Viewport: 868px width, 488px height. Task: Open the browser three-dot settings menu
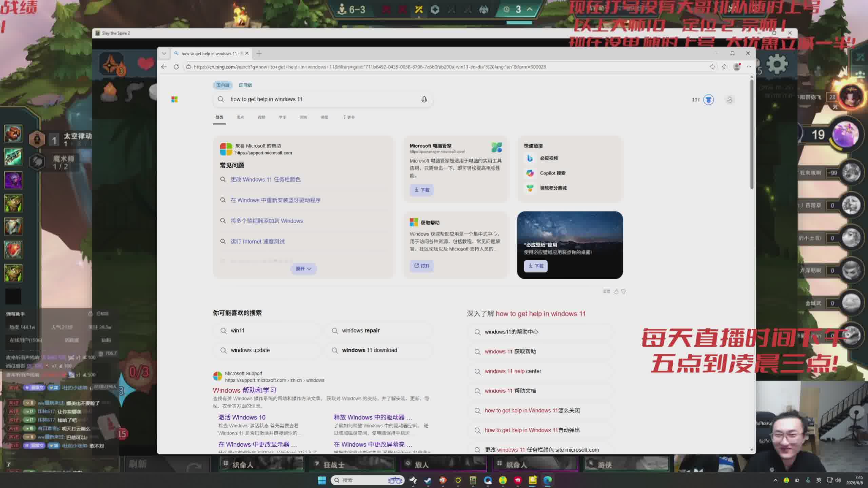tap(749, 67)
